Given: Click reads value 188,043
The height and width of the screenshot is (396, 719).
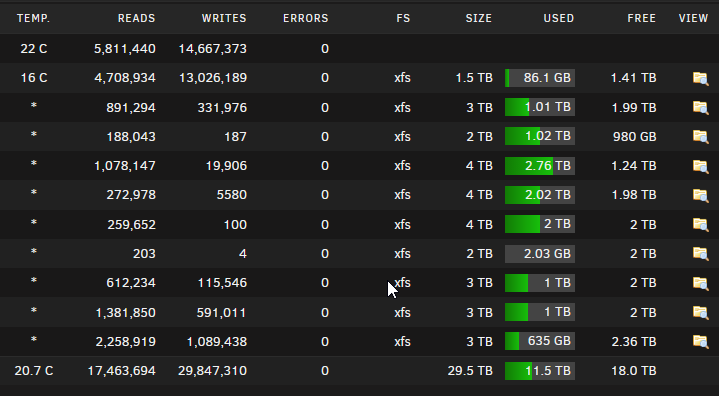Looking at the screenshot, I should [x=131, y=137].
